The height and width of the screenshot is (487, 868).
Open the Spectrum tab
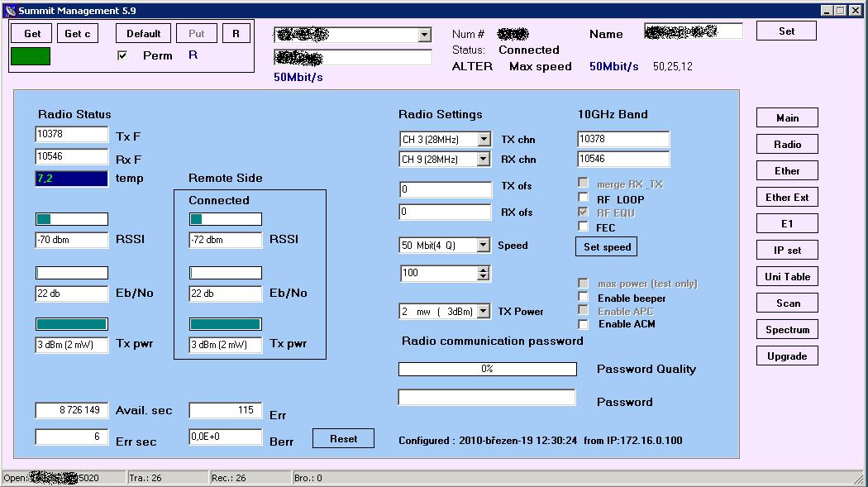tap(787, 330)
